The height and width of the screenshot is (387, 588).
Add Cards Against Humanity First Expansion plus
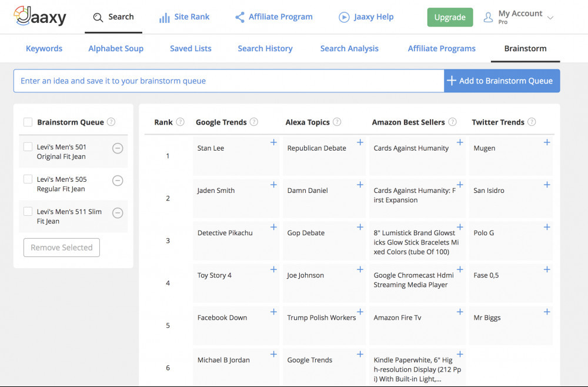coord(460,185)
